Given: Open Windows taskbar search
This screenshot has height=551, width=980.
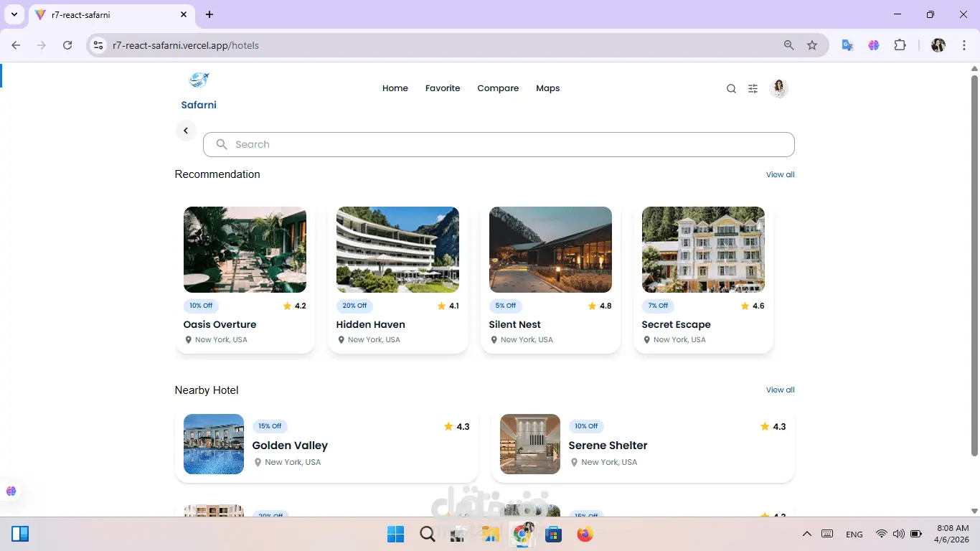Looking at the screenshot, I should point(428,534).
